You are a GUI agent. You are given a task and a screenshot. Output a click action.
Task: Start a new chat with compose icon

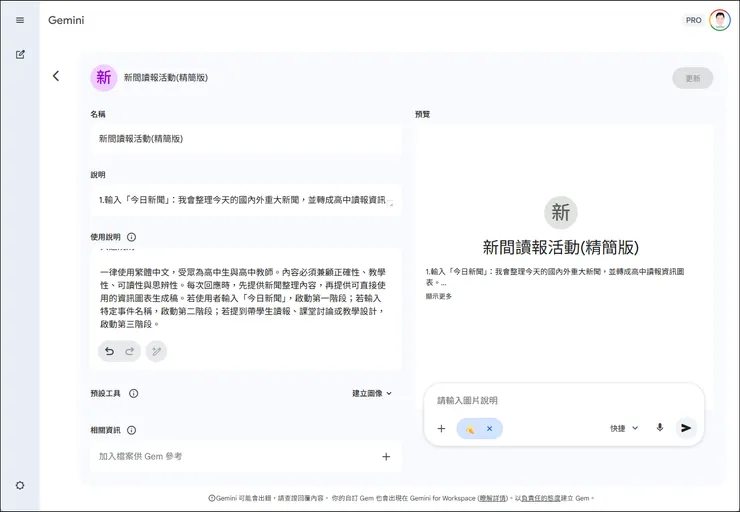(x=20, y=54)
